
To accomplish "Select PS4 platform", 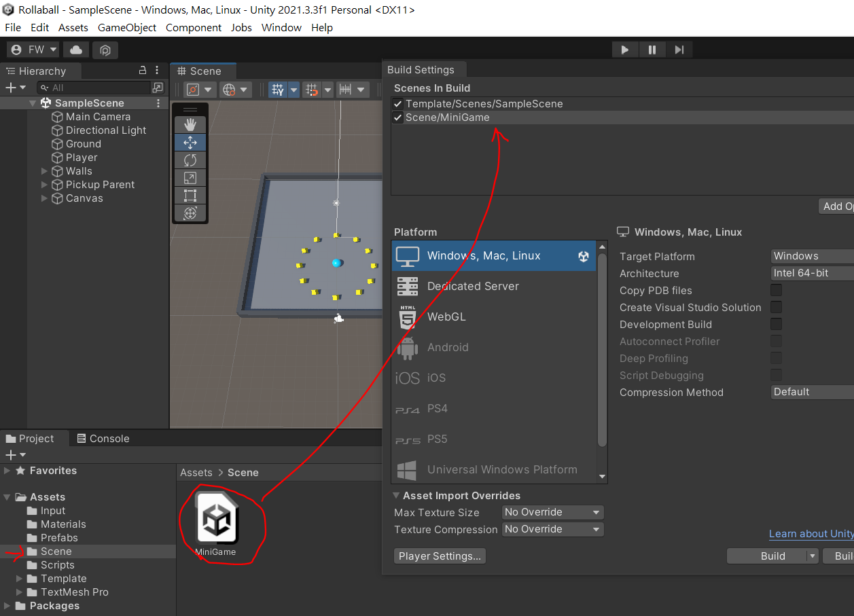I will 494,409.
